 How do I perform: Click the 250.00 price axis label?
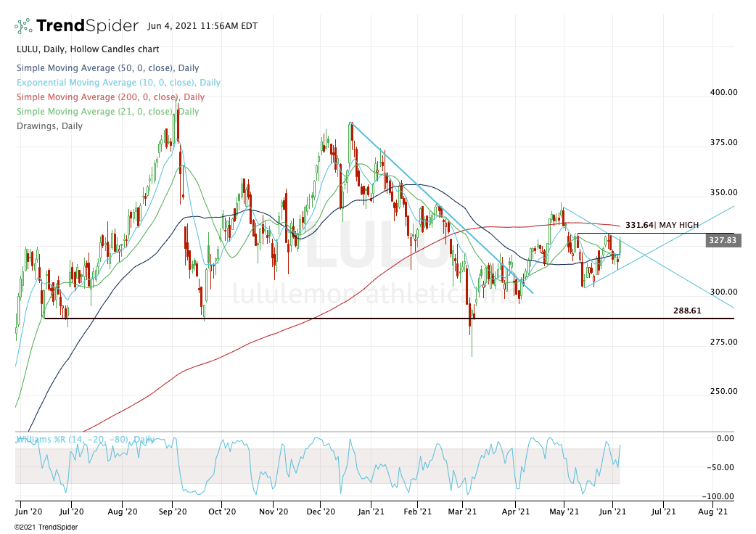(723, 391)
